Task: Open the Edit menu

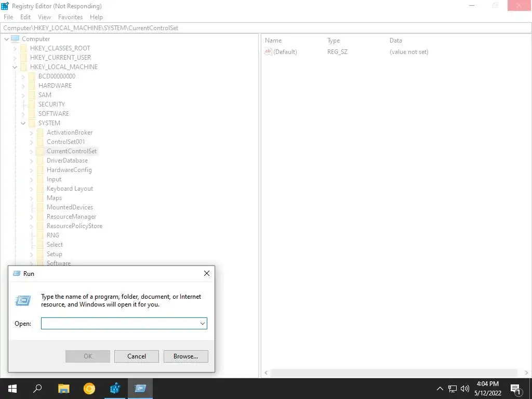Action: [x=25, y=17]
